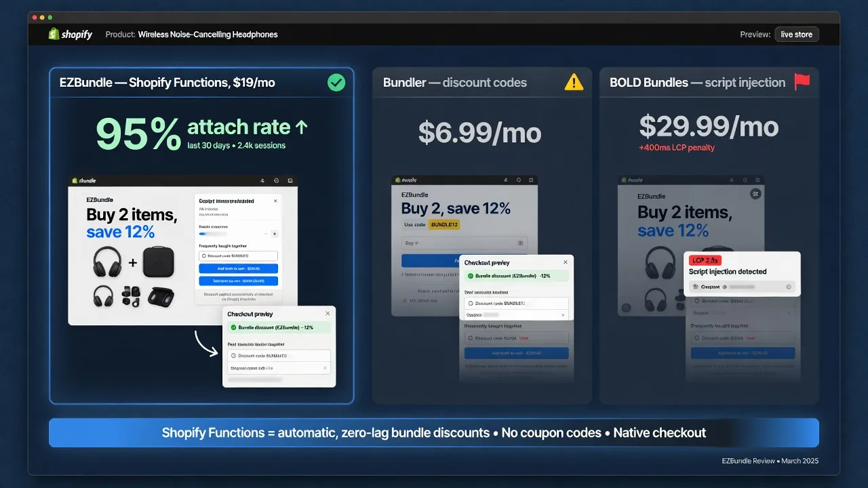Click panel icon in Bundler card mockup header
This screenshot has width=868, height=488.
(531, 180)
